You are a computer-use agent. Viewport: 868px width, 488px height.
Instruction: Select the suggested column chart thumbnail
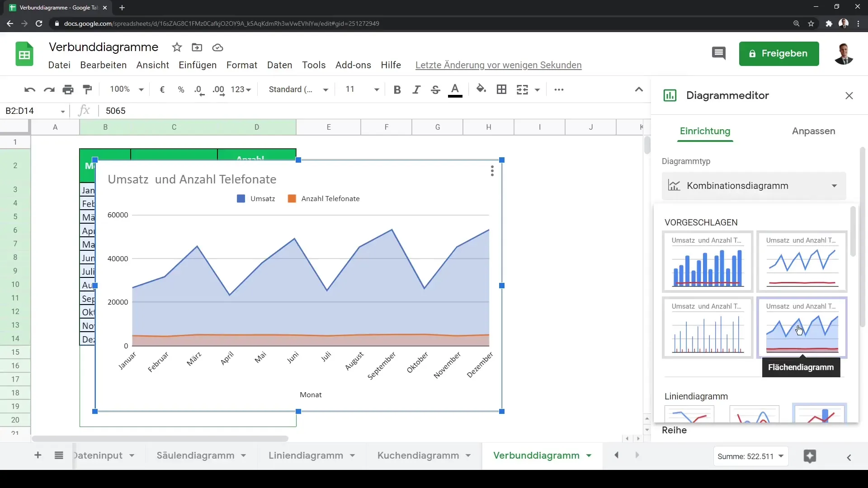pos(707,262)
